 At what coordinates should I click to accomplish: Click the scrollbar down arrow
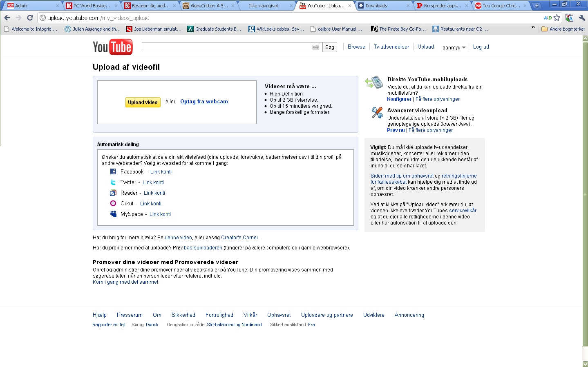tap(585, 364)
